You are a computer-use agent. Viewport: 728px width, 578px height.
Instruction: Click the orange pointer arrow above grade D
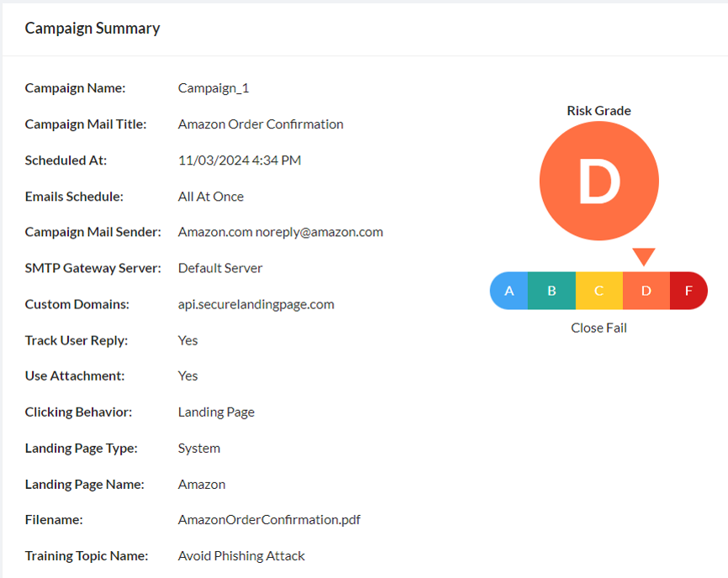pos(644,255)
